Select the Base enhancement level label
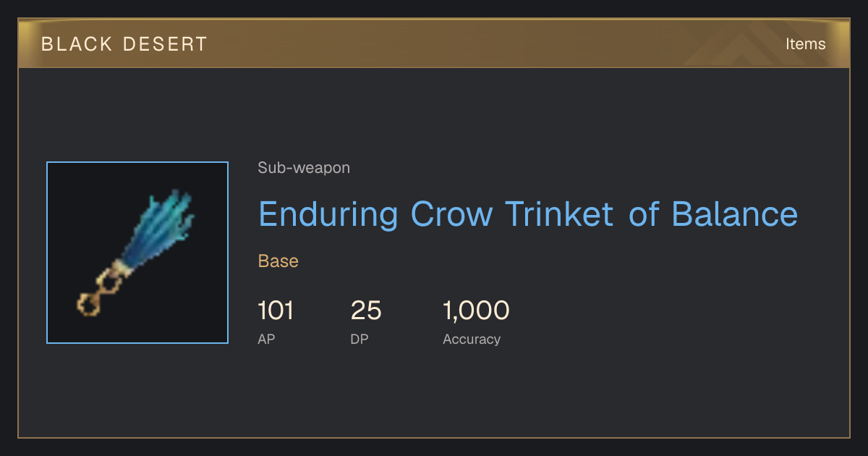The width and height of the screenshot is (868, 456). tap(278, 261)
